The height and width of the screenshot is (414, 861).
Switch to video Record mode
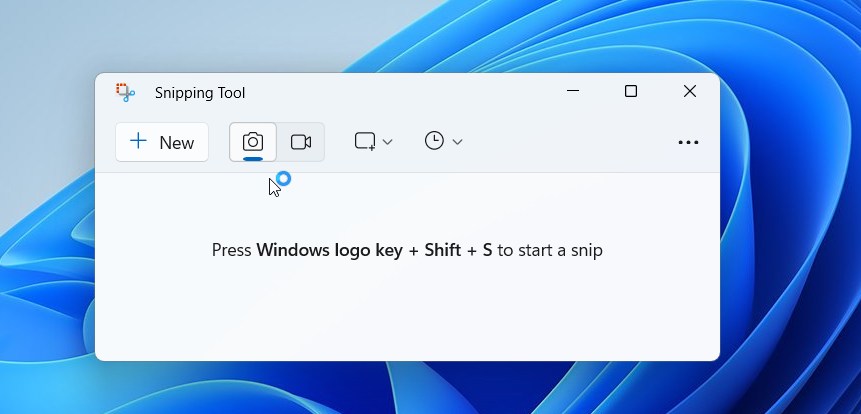(x=301, y=142)
